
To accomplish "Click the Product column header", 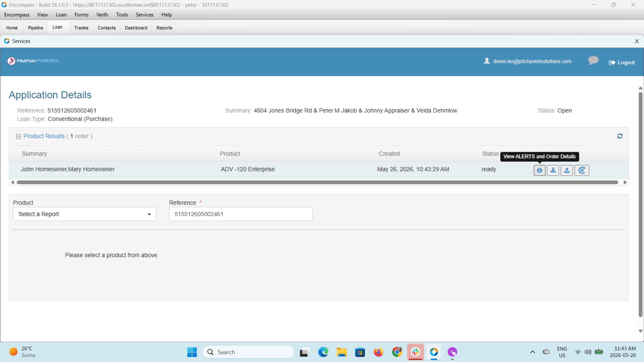I will click(230, 154).
